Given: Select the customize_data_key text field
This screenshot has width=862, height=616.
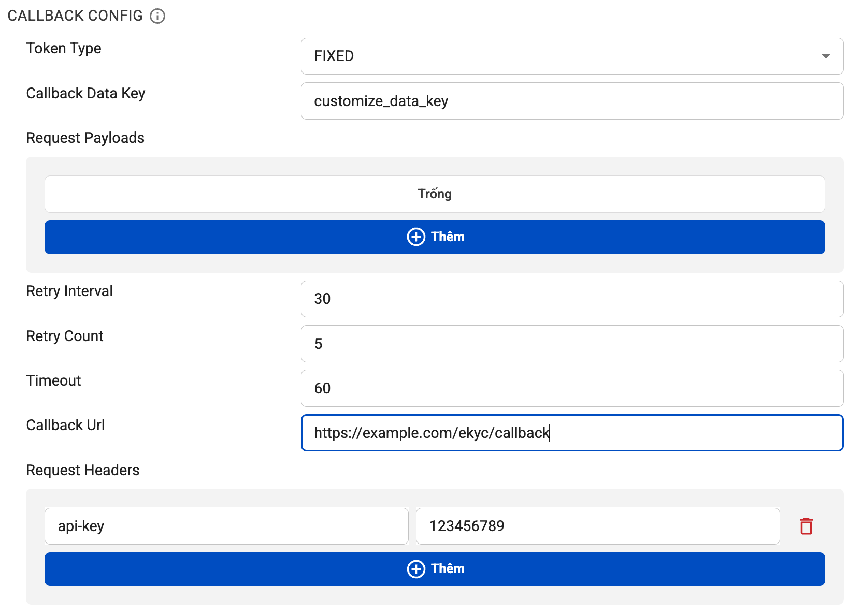Looking at the screenshot, I should pos(570,101).
